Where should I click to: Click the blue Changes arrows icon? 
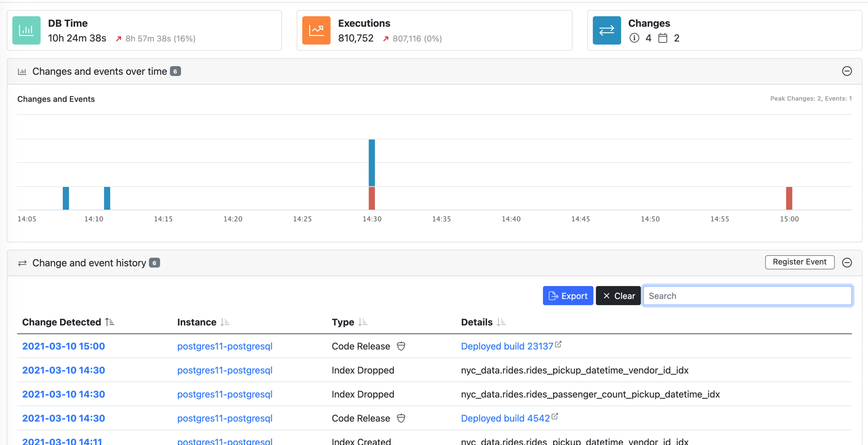click(606, 30)
